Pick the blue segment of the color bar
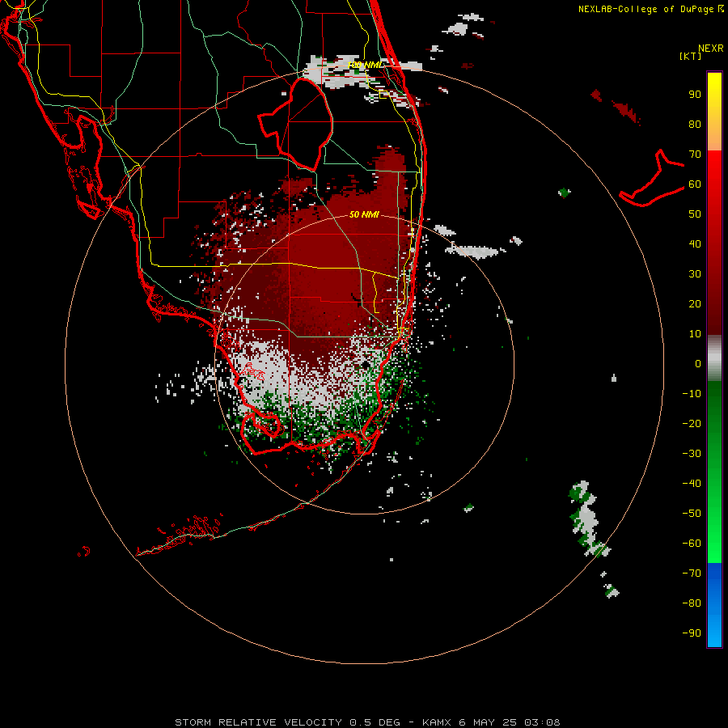This screenshot has width=728, height=728. pos(714,605)
